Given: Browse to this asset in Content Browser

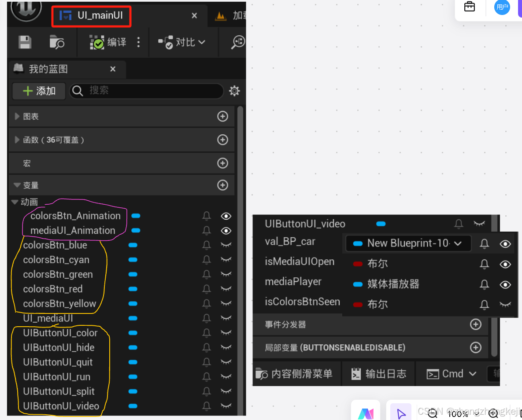Looking at the screenshot, I should coord(56,42).
